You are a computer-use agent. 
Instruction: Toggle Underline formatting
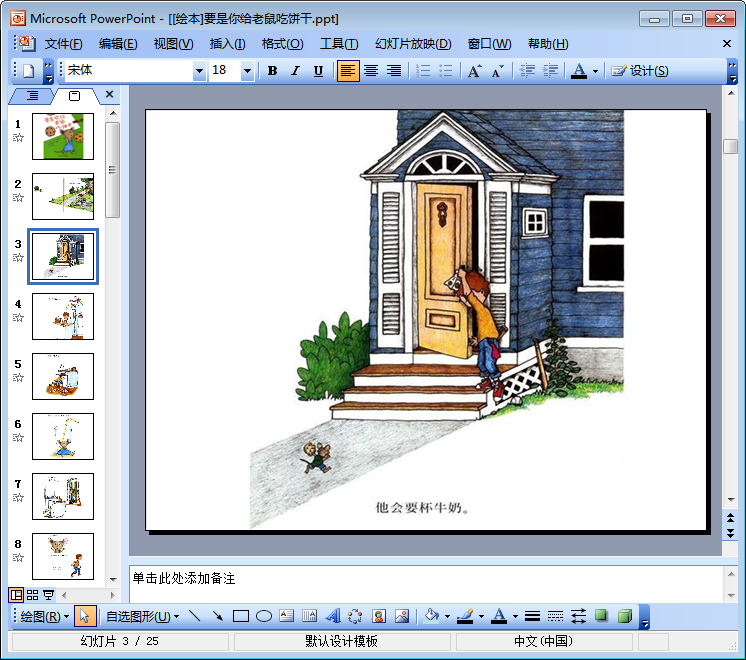click(318, 71)
